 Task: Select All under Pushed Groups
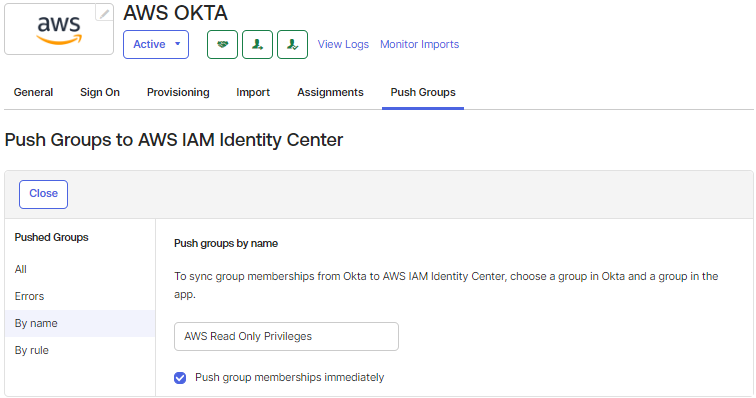click(21, 269)
